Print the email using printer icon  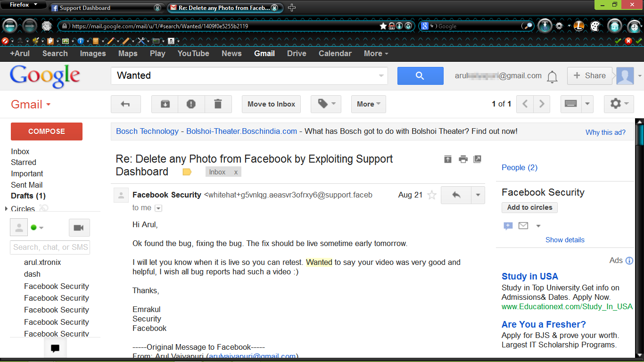(x=463, y=159)
